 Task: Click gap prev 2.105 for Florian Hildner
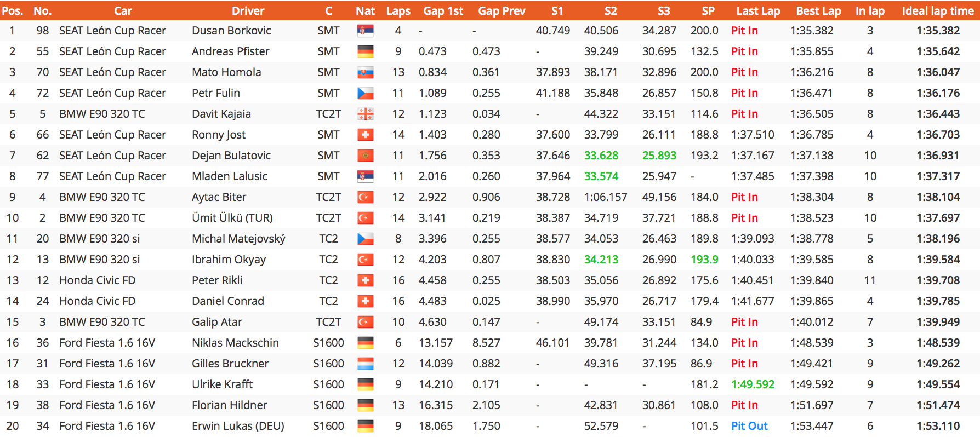486,405
